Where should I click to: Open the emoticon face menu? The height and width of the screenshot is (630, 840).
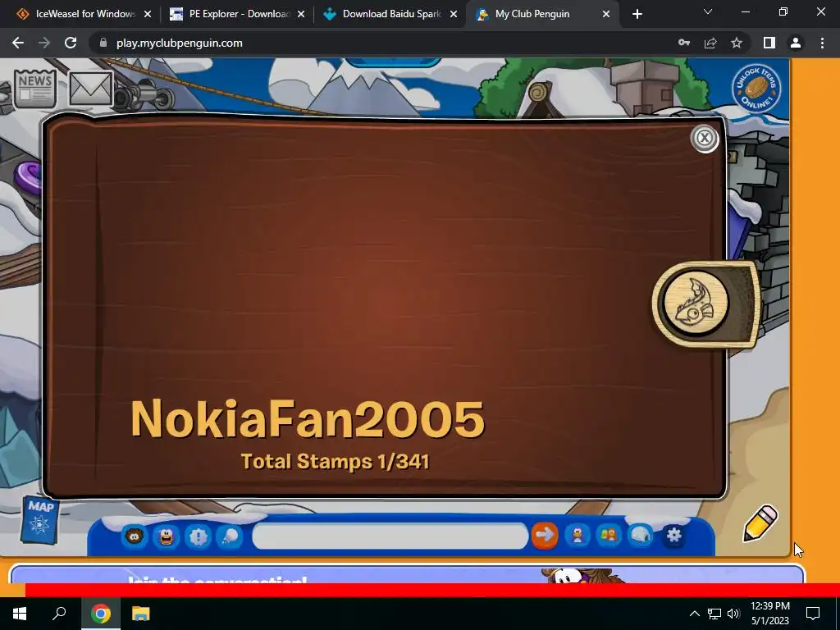pos(166,536)
